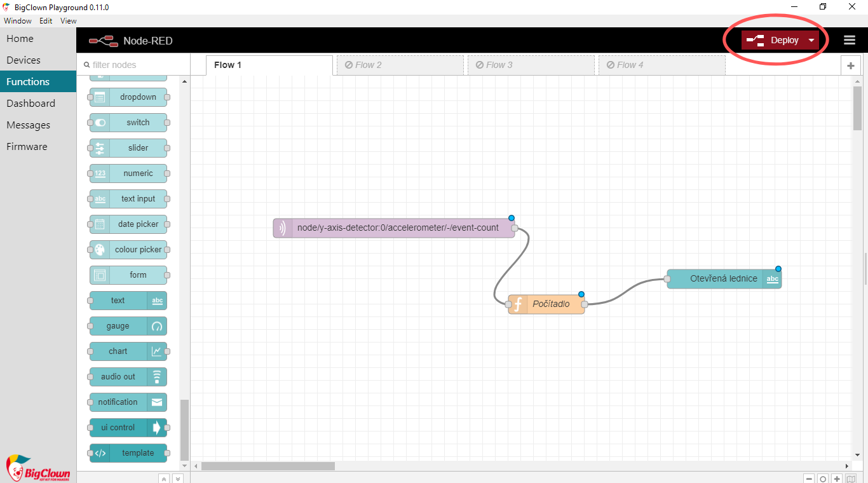Open the Window menu

[17, 21]
